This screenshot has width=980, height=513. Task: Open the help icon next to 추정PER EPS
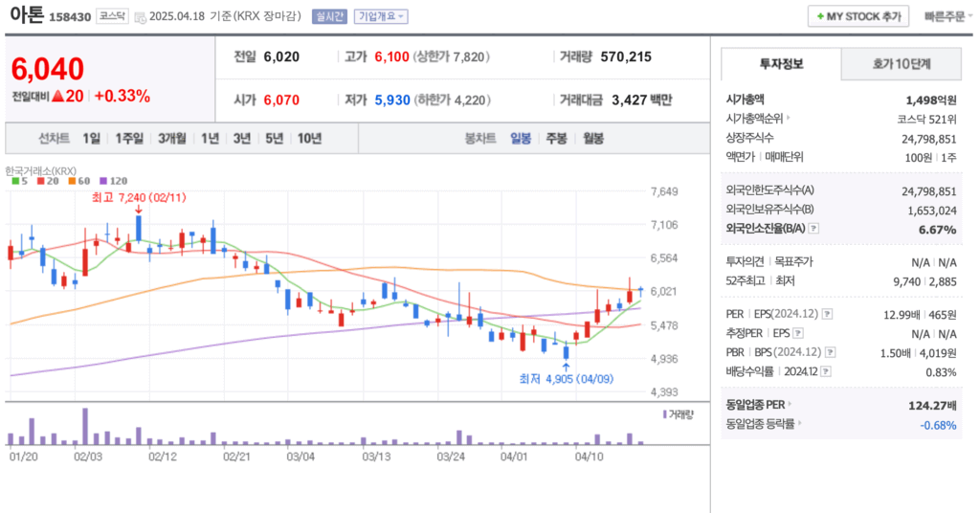click(796, 333)
